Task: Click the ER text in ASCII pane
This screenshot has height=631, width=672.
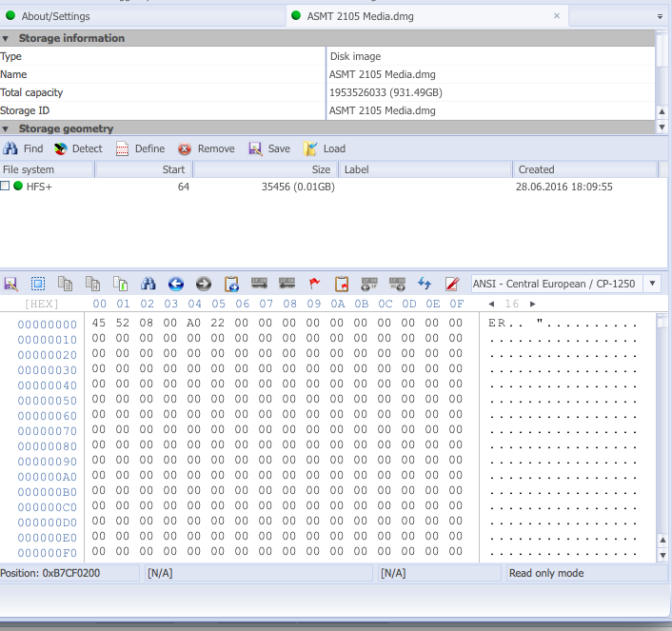Action: point(497,324)
